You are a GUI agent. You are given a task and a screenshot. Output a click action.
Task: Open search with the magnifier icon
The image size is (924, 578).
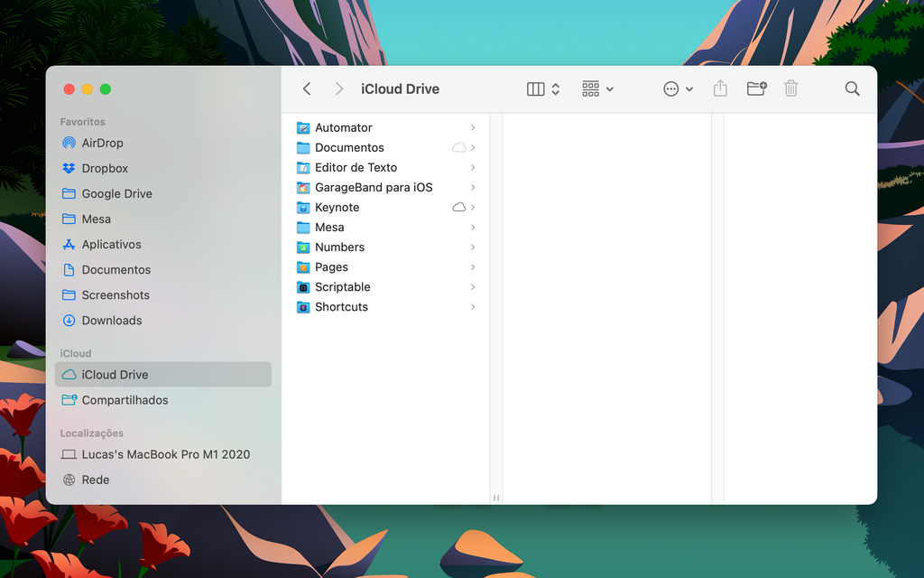(852, 89)
